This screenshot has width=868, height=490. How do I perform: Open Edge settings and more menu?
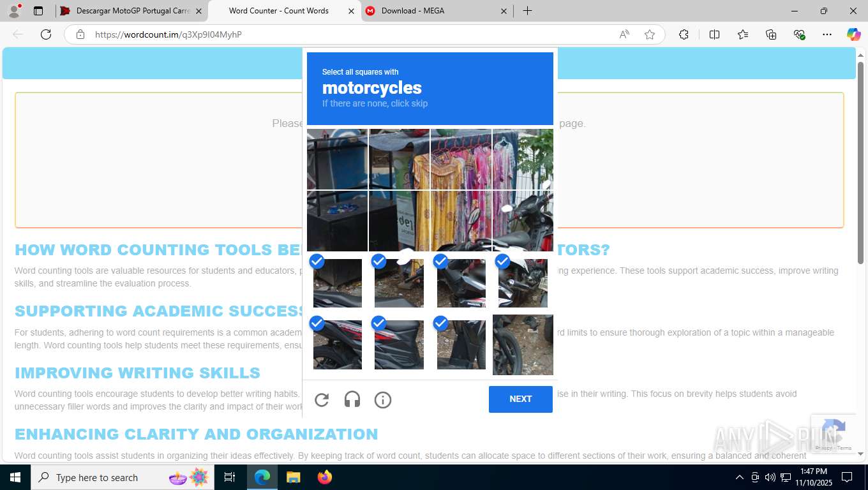pos(827,34)
